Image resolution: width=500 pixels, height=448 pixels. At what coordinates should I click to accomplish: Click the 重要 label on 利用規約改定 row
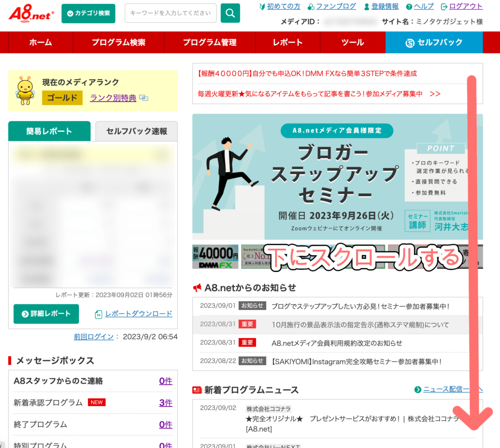(x=248, y=343)
